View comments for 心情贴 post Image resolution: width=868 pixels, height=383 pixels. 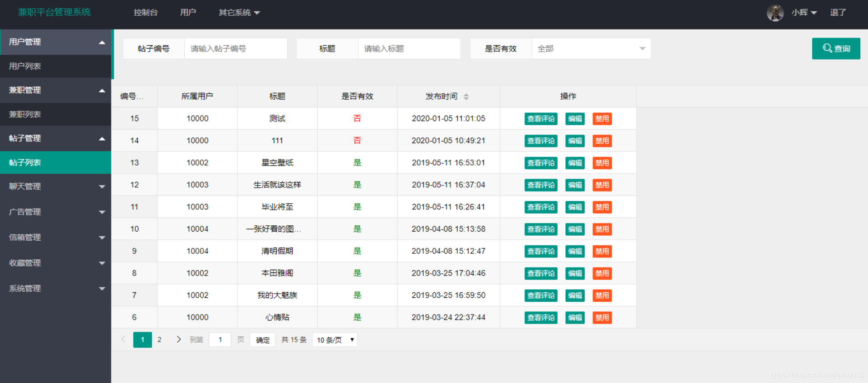point(541,318)
